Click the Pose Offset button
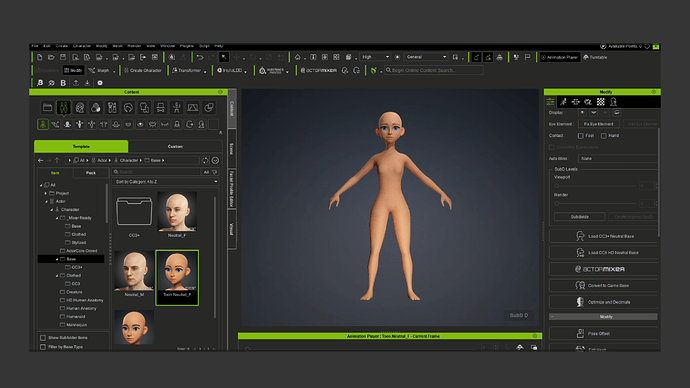690x388 pixels. click(603, 333)
